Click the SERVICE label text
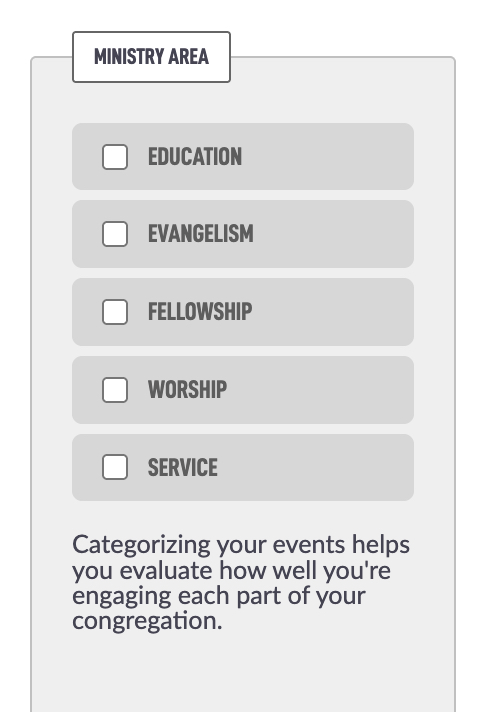This screenshot has width=488, height=712. click(182, 467)
